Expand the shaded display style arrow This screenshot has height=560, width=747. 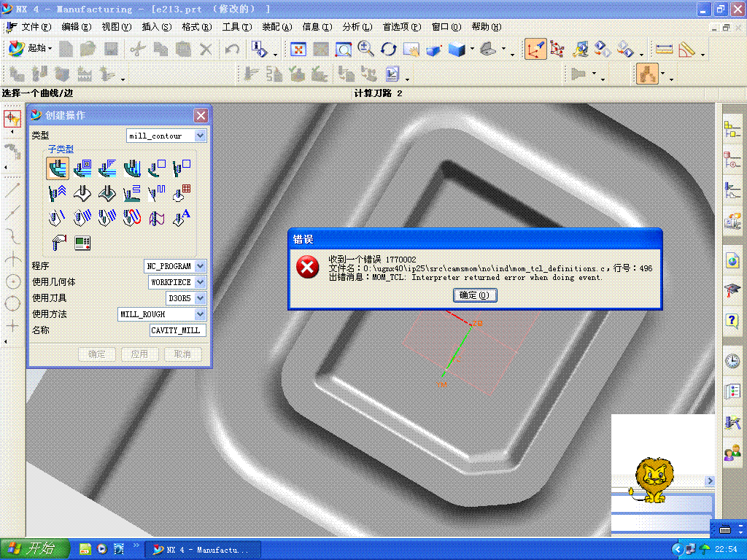(472, 49)
